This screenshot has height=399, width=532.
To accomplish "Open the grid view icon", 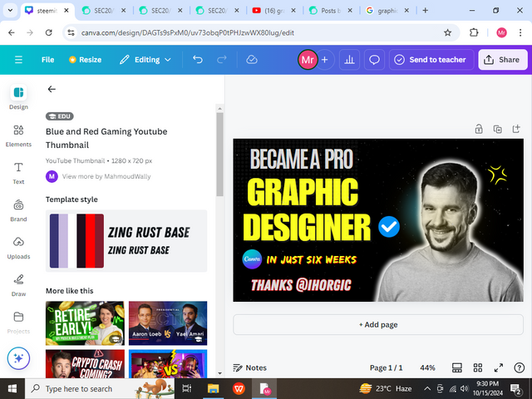I will pos(478,367).
